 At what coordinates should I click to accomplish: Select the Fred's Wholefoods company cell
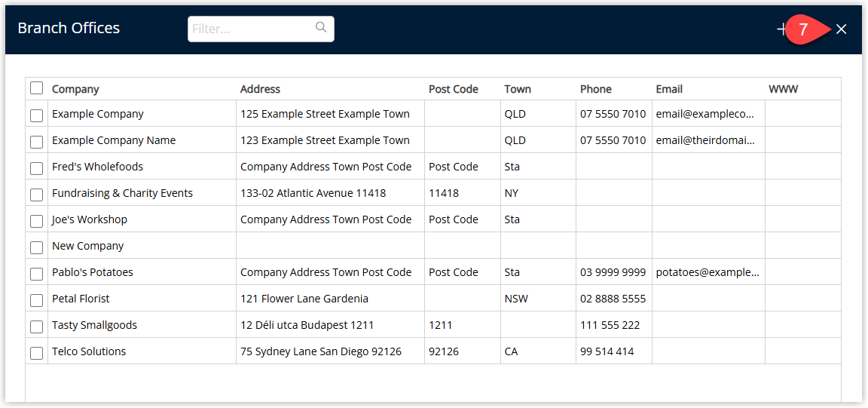[97, 167]
